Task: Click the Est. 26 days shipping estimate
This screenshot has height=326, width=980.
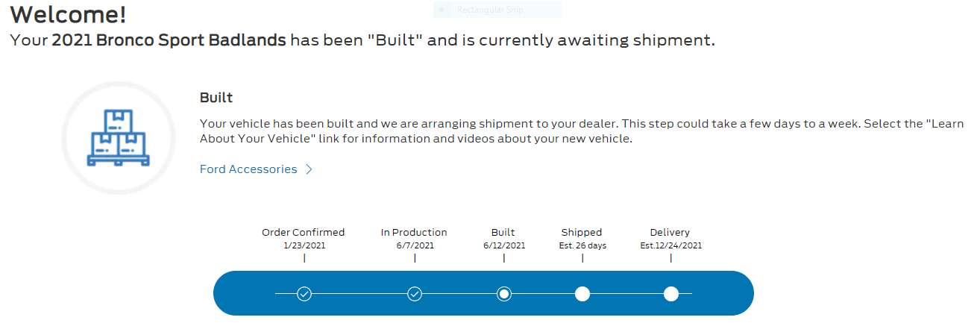Action: click(x=582, y=245)
